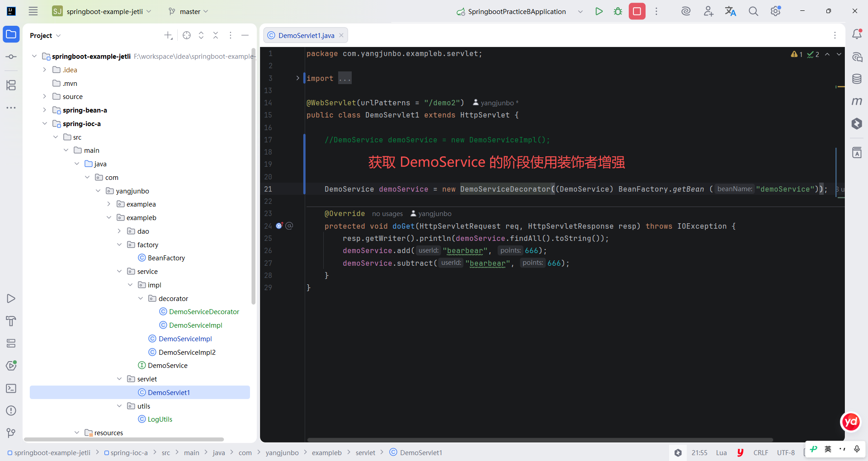Expand the .idea folder
This screenshot has width=868, height=461.
click(x=44, y=70)
